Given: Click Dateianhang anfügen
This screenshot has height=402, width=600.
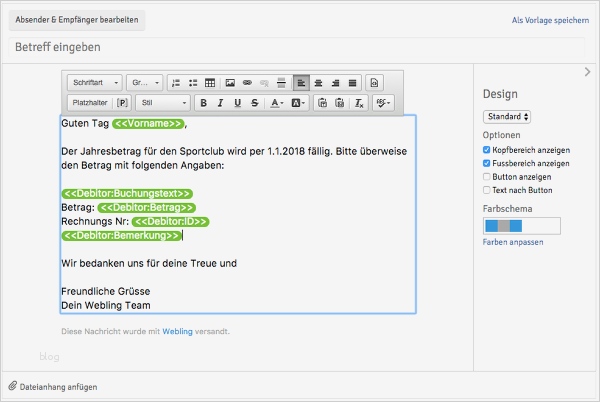Looking at the screenshot, I should coord(58,387).
